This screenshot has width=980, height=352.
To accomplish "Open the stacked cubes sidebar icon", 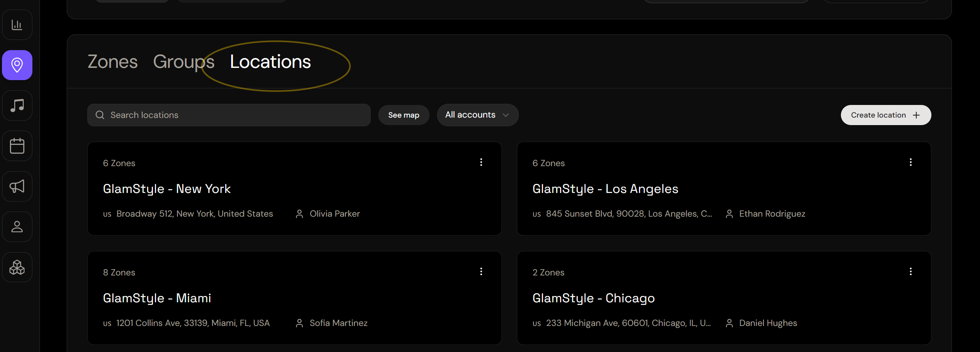I will pos(17,267).
